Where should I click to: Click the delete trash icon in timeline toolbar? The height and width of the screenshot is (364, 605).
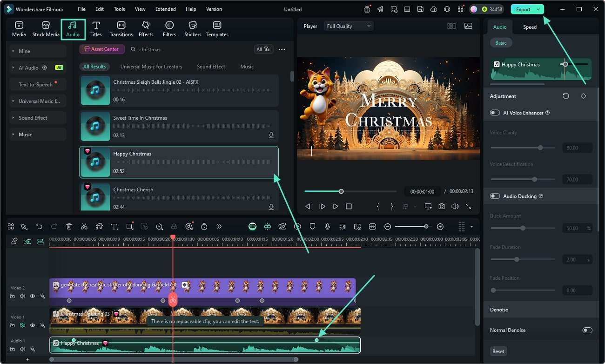click(x=69, y=227)
